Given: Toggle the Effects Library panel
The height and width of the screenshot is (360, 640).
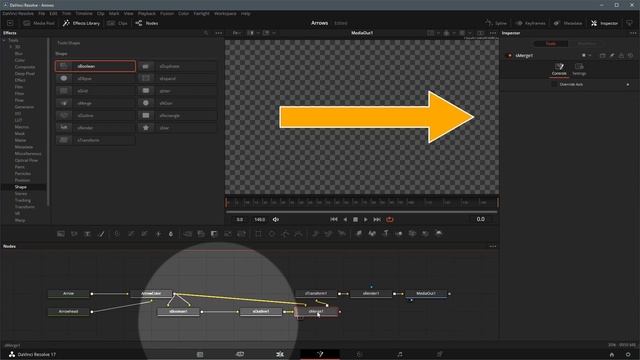Looking at the screenshot, I should (81, 23).
